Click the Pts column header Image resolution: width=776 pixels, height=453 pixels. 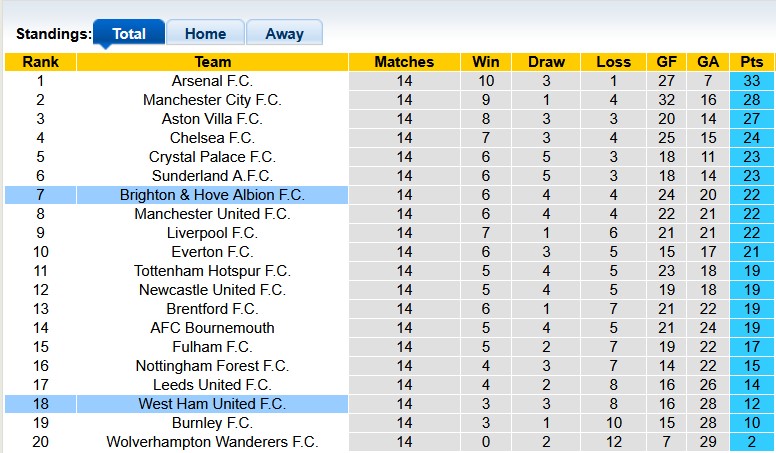pyautogui.click(x=751, y=62)
